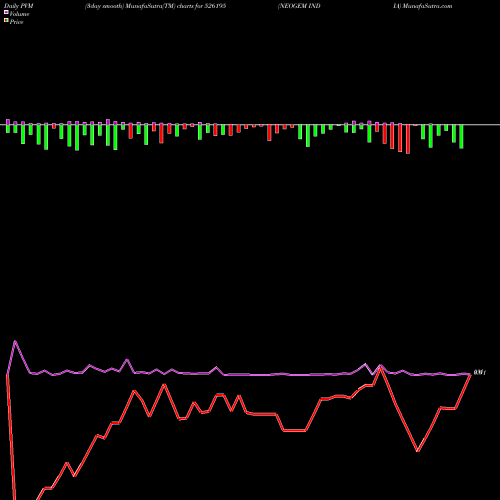Select the 'Price' legend label
This screenshot has width=500, height=500.
16,22
